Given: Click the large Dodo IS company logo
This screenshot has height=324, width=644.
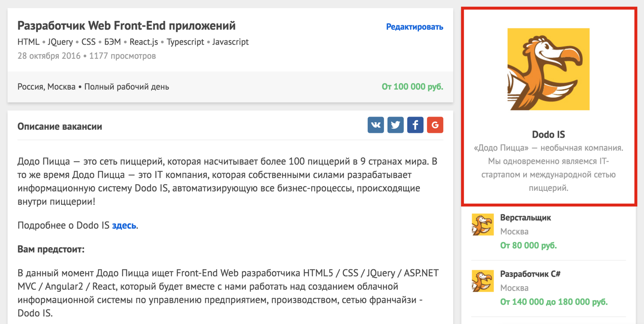Looking at the screenshot, I should [548, 69].
